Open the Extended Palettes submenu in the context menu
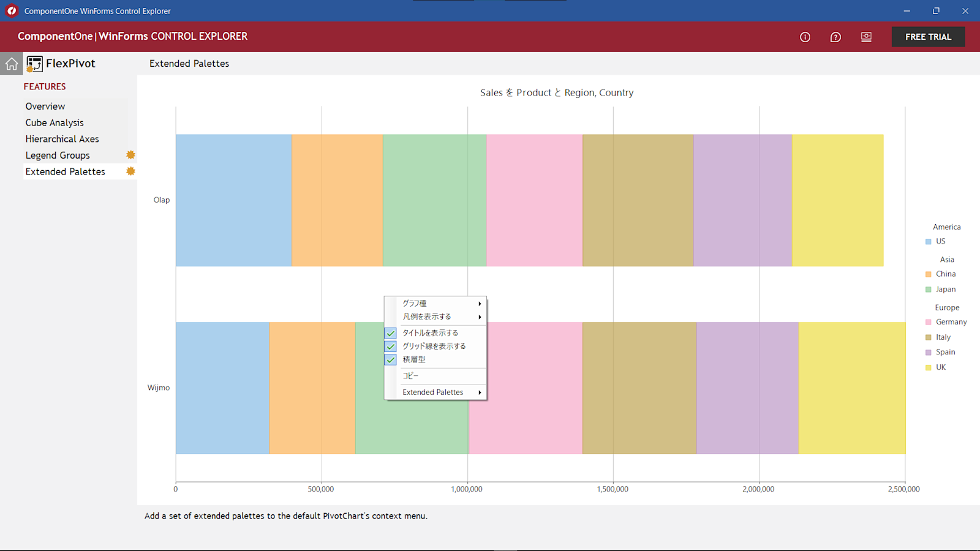This screenshot has width=980, height=551. [435, 392]
